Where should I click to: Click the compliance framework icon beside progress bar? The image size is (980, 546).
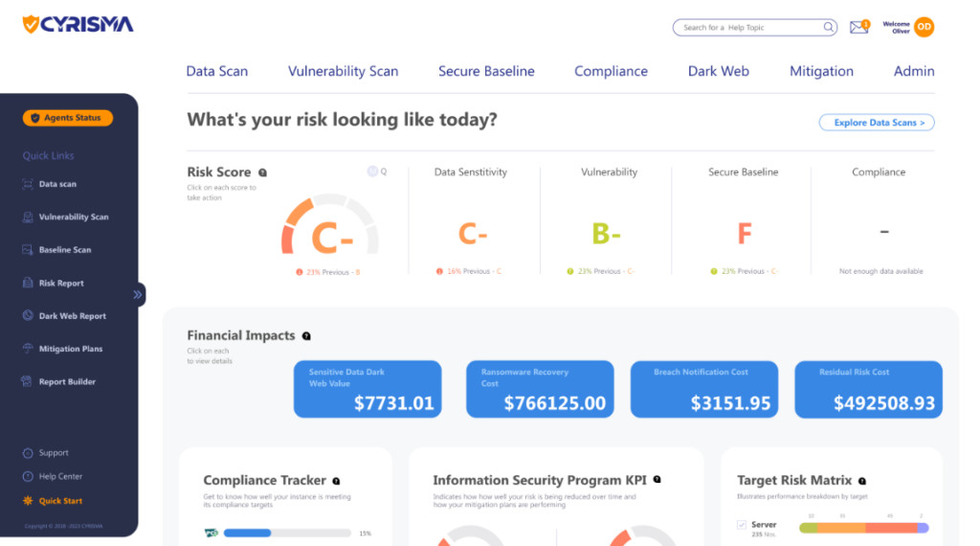click(x=212, y=533)
